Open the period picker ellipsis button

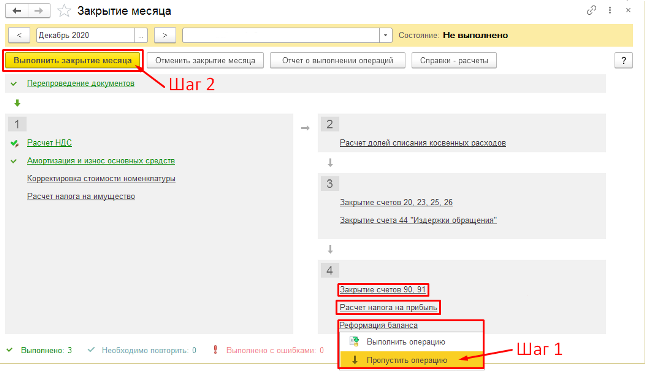pyautogui.click(x=141, y=35)
